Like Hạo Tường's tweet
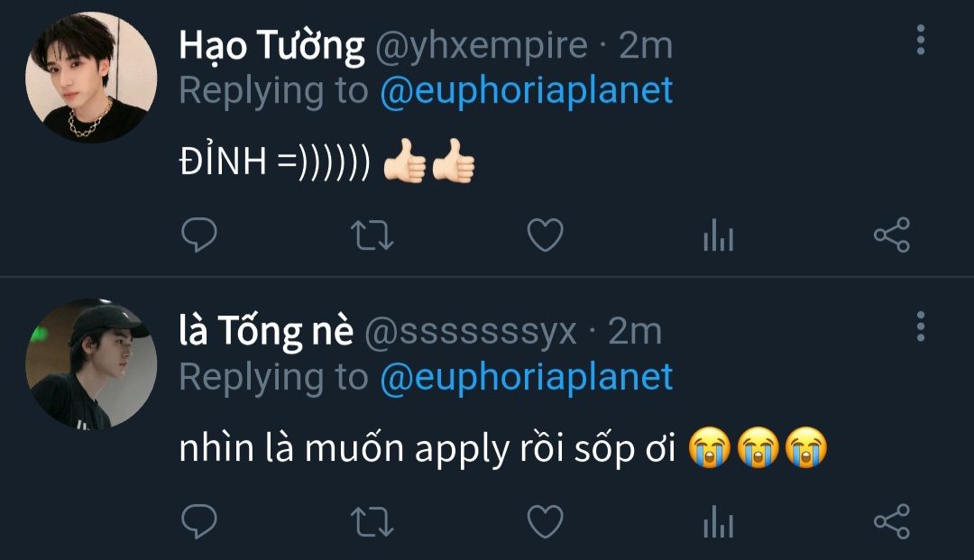 [x=545, y=235]
